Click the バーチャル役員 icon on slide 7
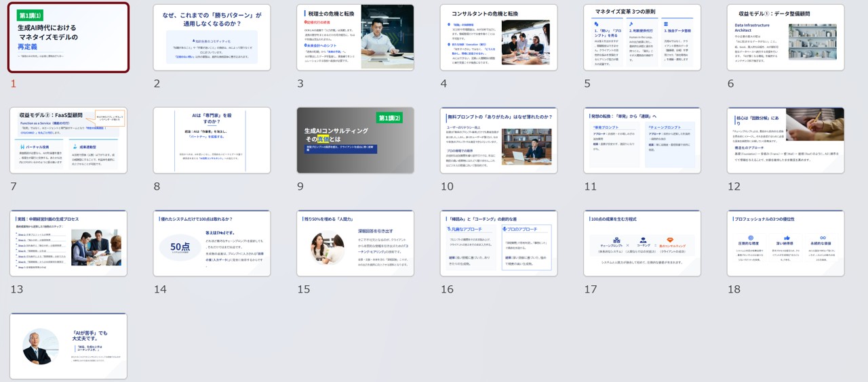This screenshot has width=868, height=382. point(22,147)
